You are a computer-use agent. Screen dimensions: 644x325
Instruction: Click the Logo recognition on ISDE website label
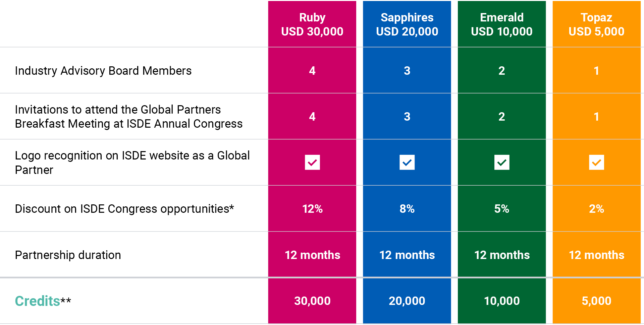tap(132, 162)
